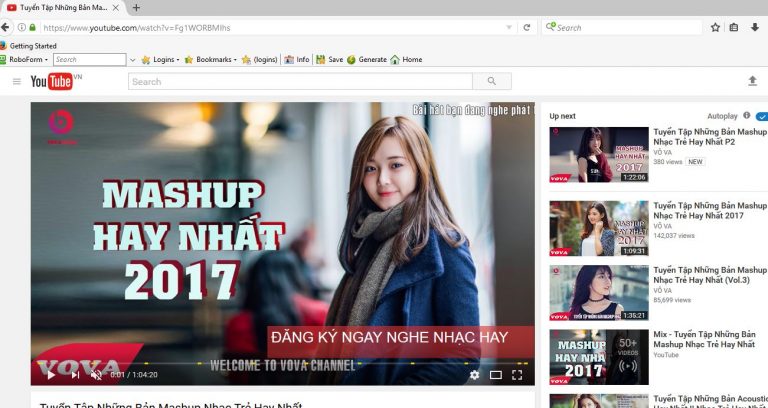Viewport: 768px width, 408px height.
Task: Play the video with play button
Action: click(50, 375)
